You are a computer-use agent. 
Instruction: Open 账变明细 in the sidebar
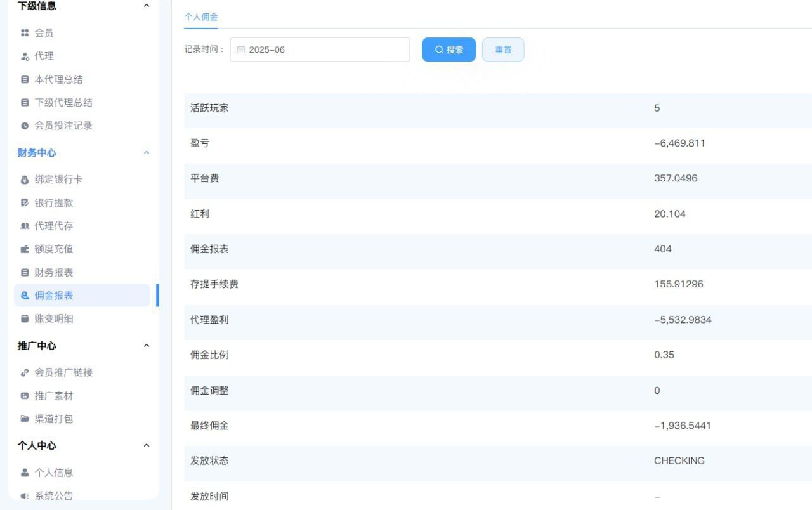tap(54, 319)
